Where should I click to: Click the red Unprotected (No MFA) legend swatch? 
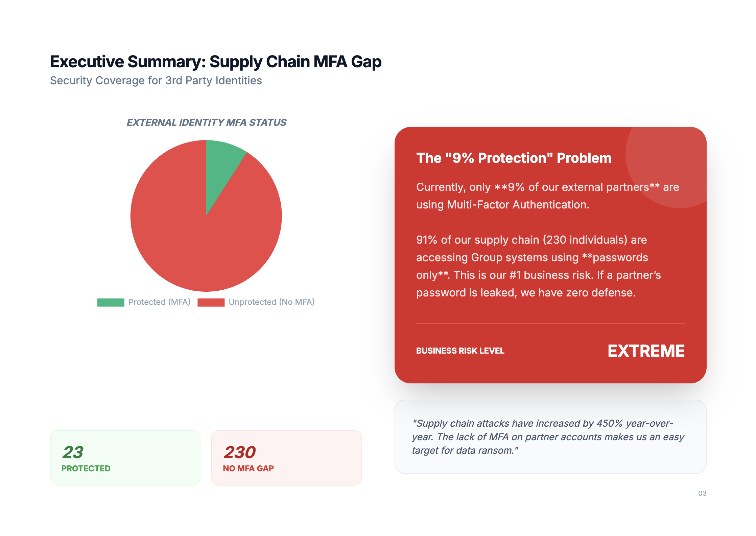pyautogui.click(x=211, y=302)
